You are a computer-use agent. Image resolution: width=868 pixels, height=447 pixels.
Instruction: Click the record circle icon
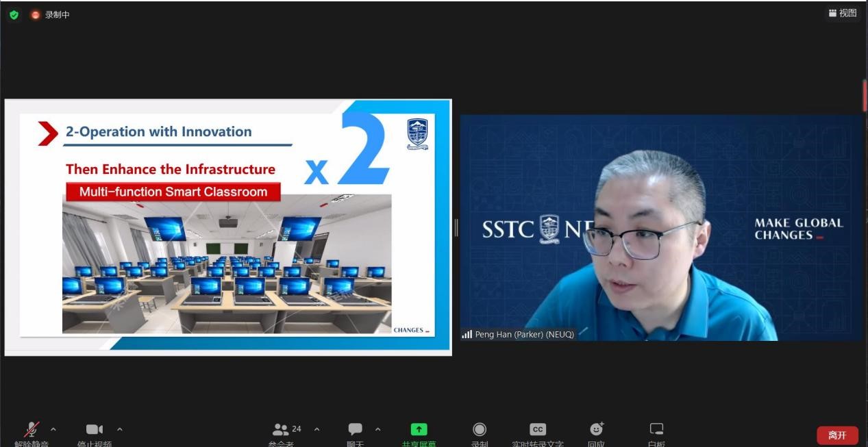pos(480,429)
